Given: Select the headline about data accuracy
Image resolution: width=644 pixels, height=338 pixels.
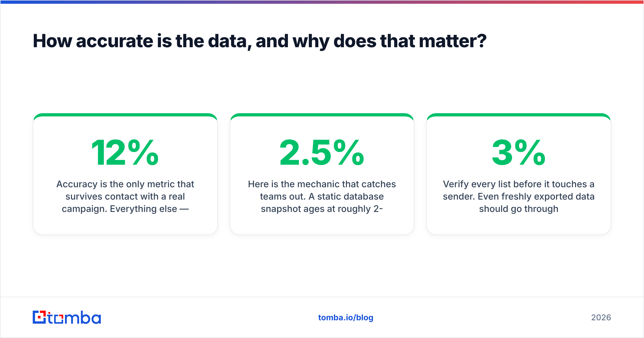Looking at the screenshot, I should pyautogui.click(x=259, y=41).
